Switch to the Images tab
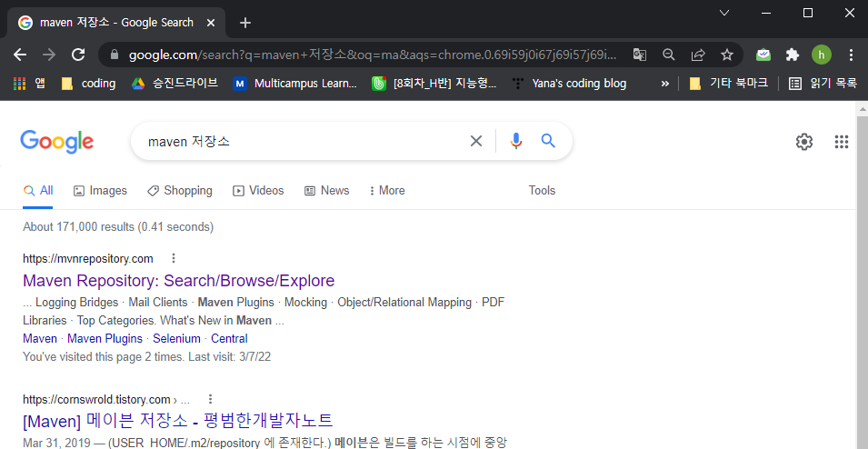This screenshot has width=868, height=449. coord(100,191)
